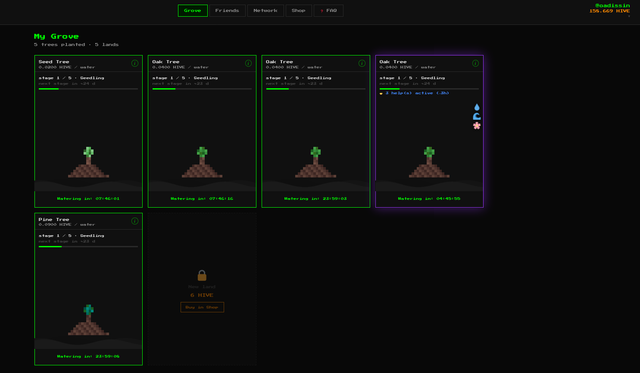Switch to the Friends tab
The height and width of the screenshot is (373, 640).
[227, 11]
